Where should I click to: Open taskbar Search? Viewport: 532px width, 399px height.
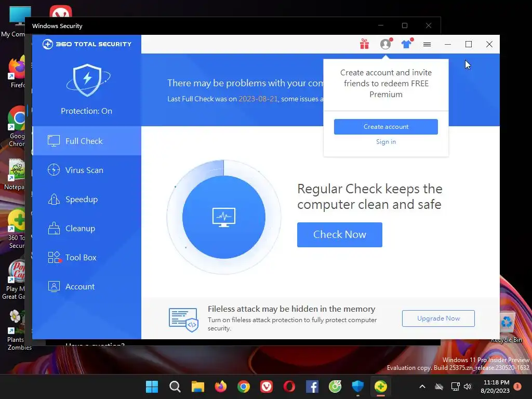[x=175, y=387]
